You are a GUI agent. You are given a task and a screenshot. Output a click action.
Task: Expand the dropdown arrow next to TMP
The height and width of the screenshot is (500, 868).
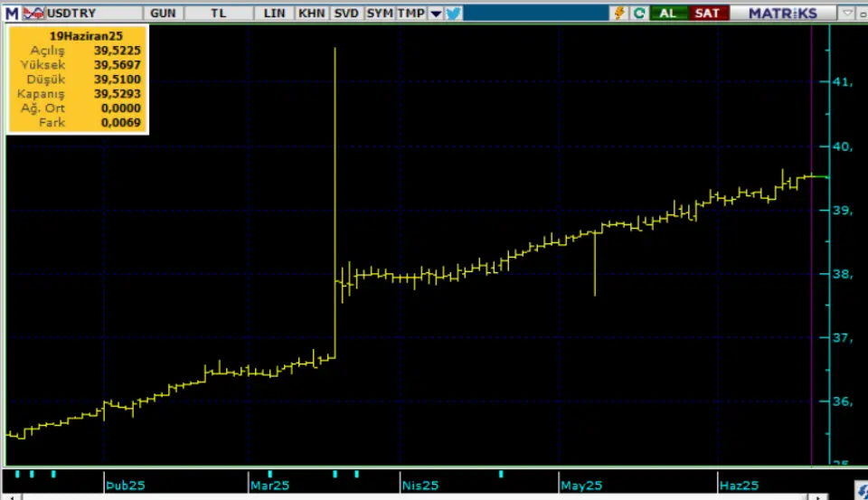(436, 14)
